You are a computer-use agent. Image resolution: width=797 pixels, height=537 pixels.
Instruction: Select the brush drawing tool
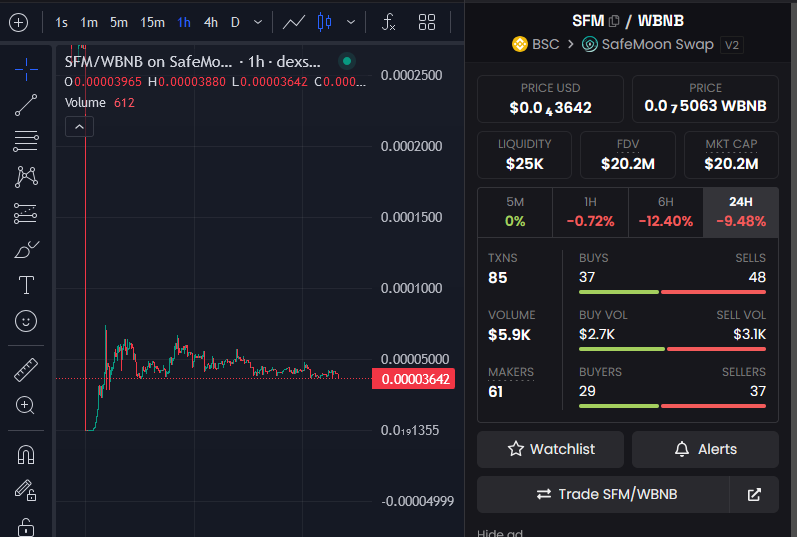pyautogui.click(x=26, y=249)
